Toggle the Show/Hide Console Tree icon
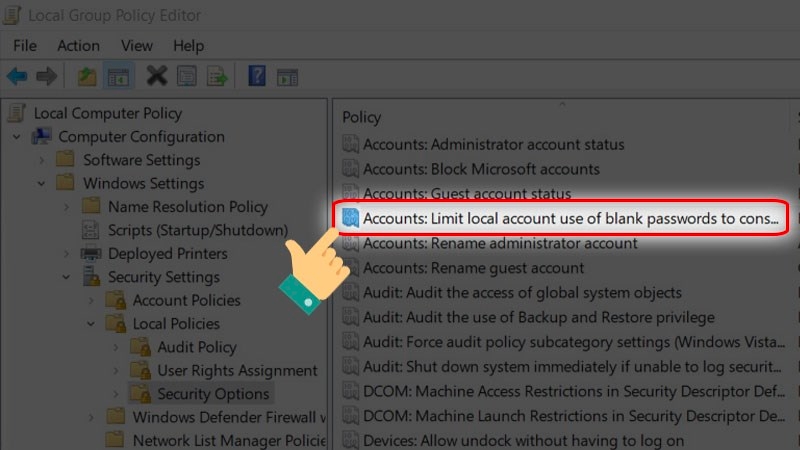The width and height of the screenshot is (800, 450). click(118, 77)
